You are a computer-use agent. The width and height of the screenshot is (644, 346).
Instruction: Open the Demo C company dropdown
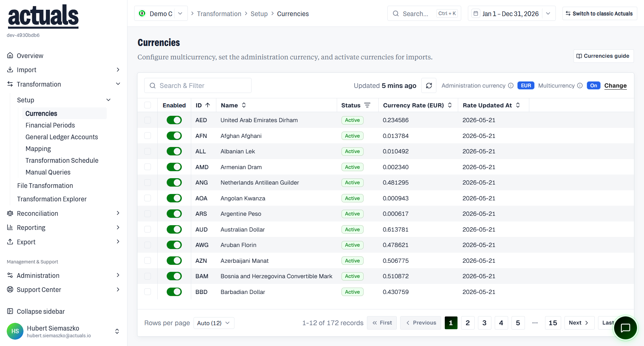tap(161, 14)
